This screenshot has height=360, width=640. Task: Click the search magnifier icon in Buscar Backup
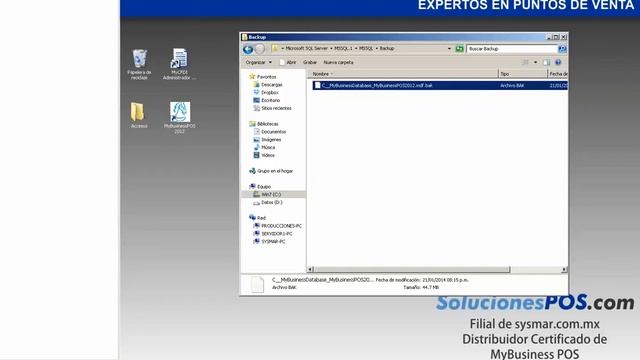tap(562, 49)
